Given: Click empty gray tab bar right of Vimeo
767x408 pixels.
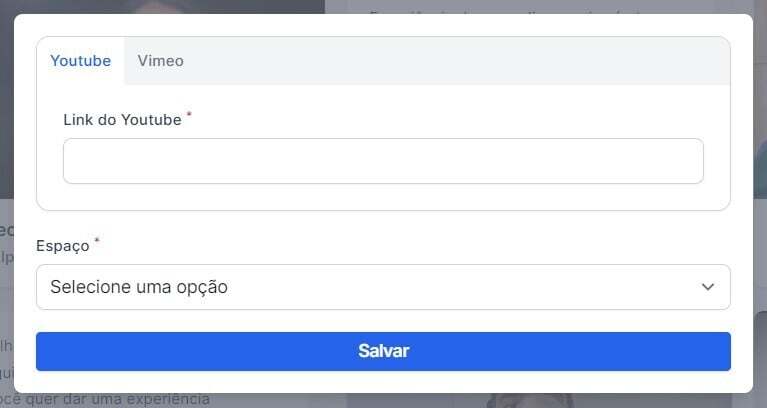Looking at the screenshot, I should pos(450,61).
